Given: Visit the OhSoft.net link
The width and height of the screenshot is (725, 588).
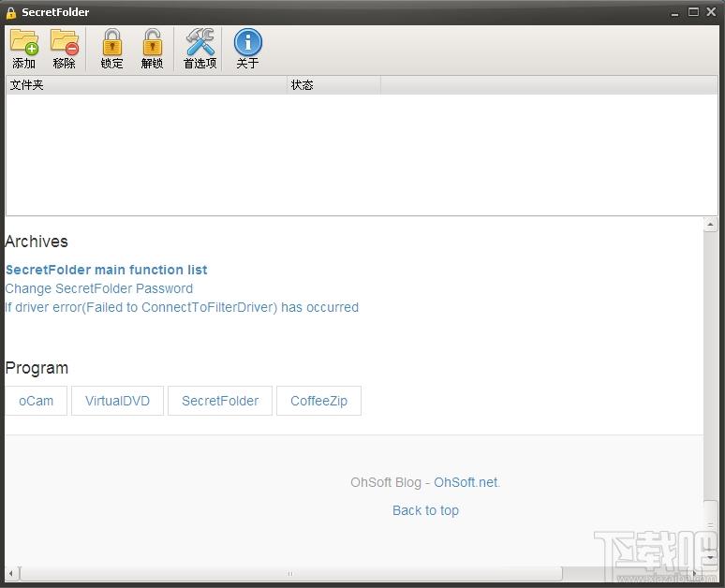Looking at the screenshot, I should click(x=466, y=482).
